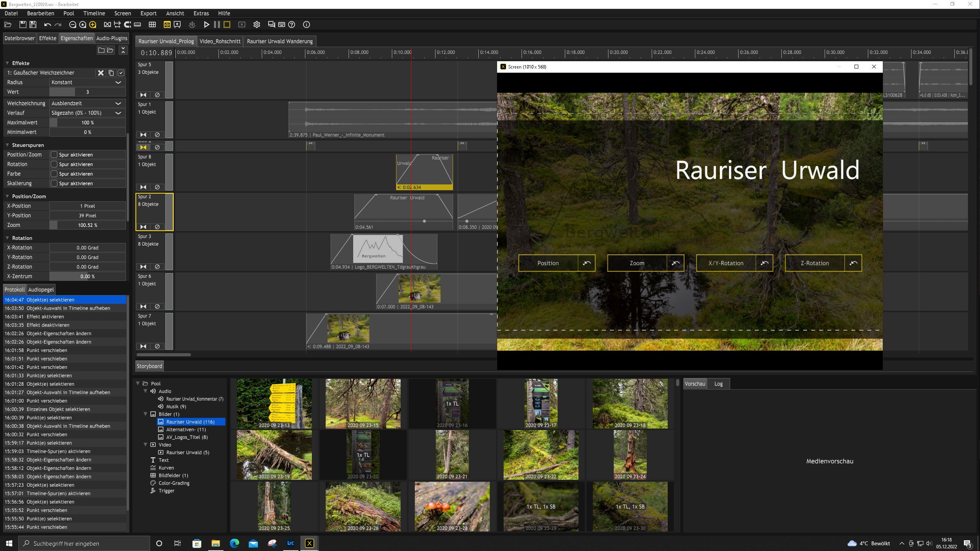Screen dimensions: 980x551
Task: Open project via folder icon in toolbar
Action: [8, 24]
